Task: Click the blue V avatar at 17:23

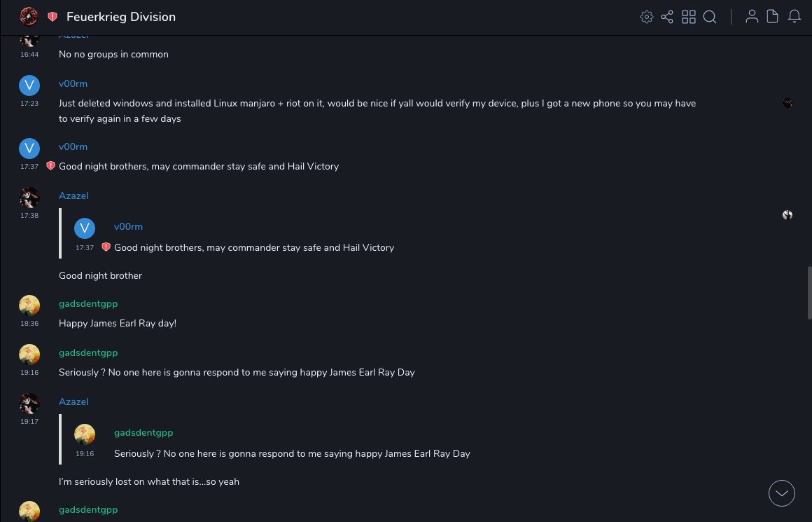Action: click(29, 85)
